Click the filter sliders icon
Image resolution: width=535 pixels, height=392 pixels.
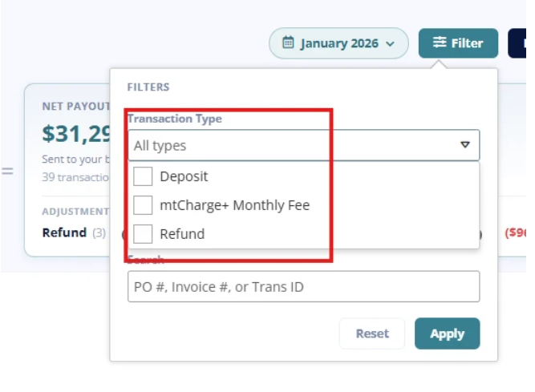point(440,42)
